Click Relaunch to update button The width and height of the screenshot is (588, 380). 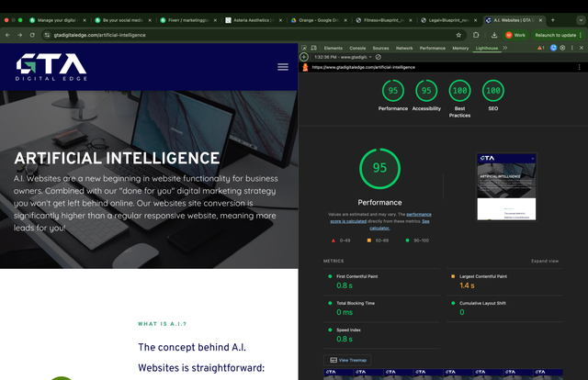click(557, 35)
